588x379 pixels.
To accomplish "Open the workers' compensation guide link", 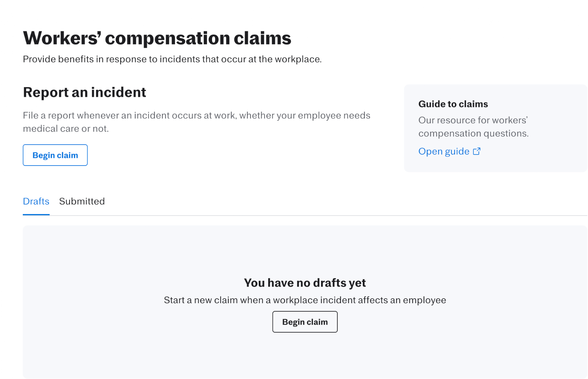I will [x=444, y=152].
